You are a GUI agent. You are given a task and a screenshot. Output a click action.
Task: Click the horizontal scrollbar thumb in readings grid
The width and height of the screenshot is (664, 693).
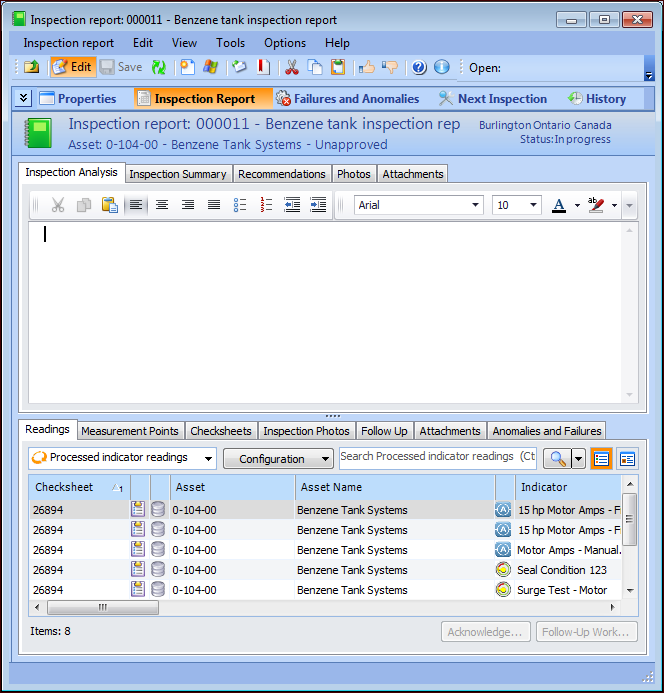coord(103,607)
